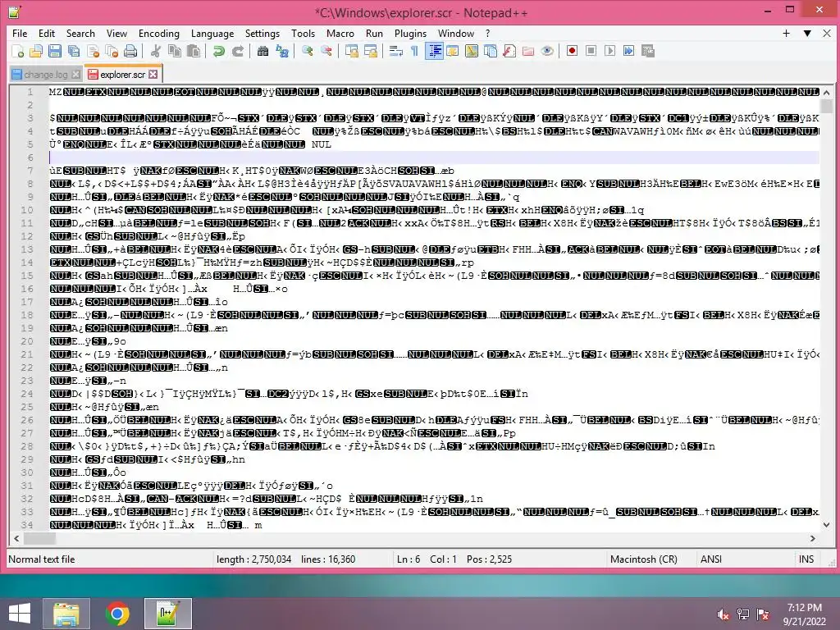Viewport: 840px width, 630px height.
Task: Click the Close All toolbar icon
Action: [112, 51]
